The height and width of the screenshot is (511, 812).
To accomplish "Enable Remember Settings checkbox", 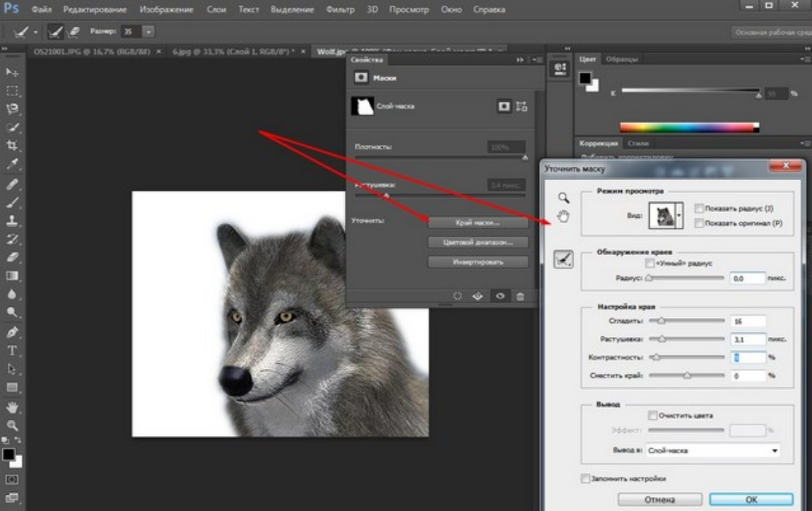I will [585, 478].
